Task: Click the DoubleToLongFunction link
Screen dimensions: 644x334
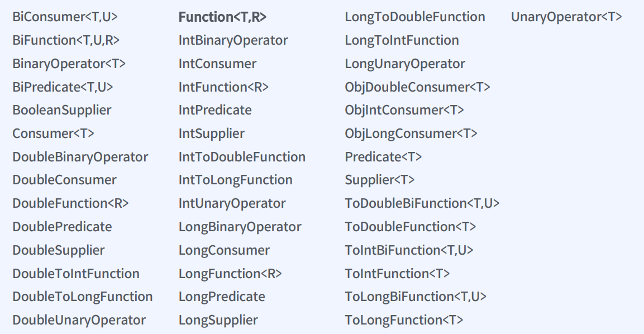Action: (x=83, y=297)
